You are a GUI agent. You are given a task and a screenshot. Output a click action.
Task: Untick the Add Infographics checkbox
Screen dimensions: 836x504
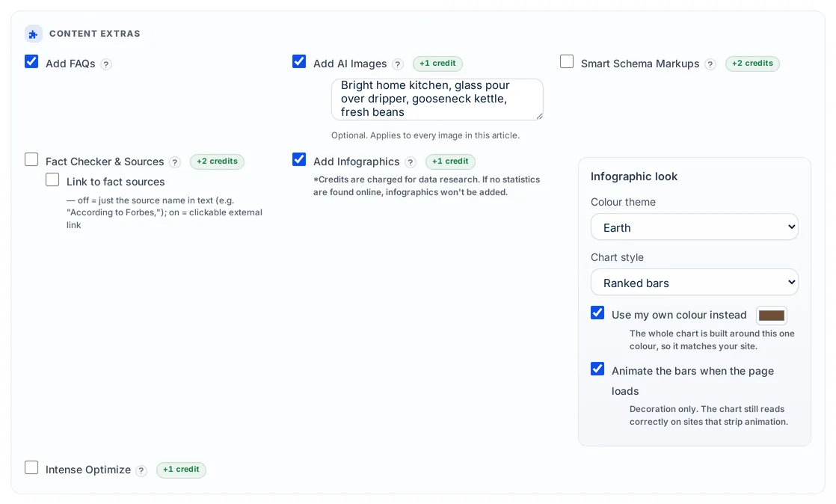pyautogui.click(x=299, y=159)
